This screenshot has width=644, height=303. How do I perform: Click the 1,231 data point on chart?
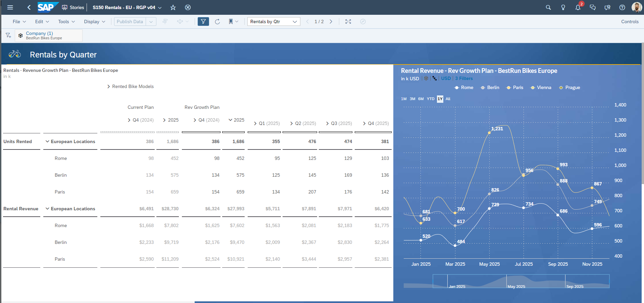(489, 133)
